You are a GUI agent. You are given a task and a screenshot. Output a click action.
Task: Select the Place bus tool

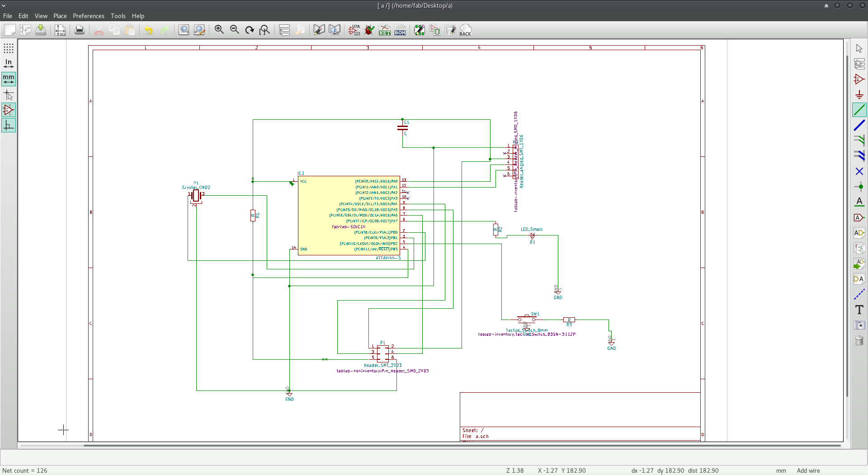pos(859,125)
